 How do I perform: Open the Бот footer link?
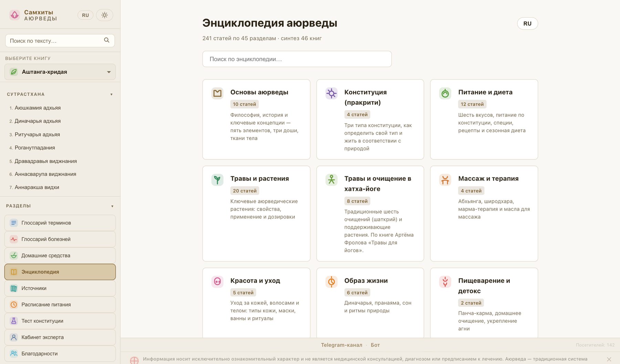(x=375, y=345)
